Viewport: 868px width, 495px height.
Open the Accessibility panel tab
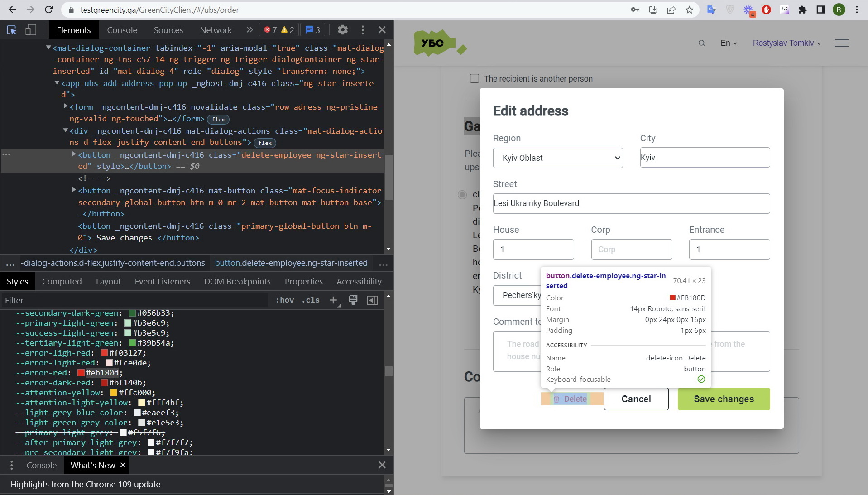pos(359,281)
